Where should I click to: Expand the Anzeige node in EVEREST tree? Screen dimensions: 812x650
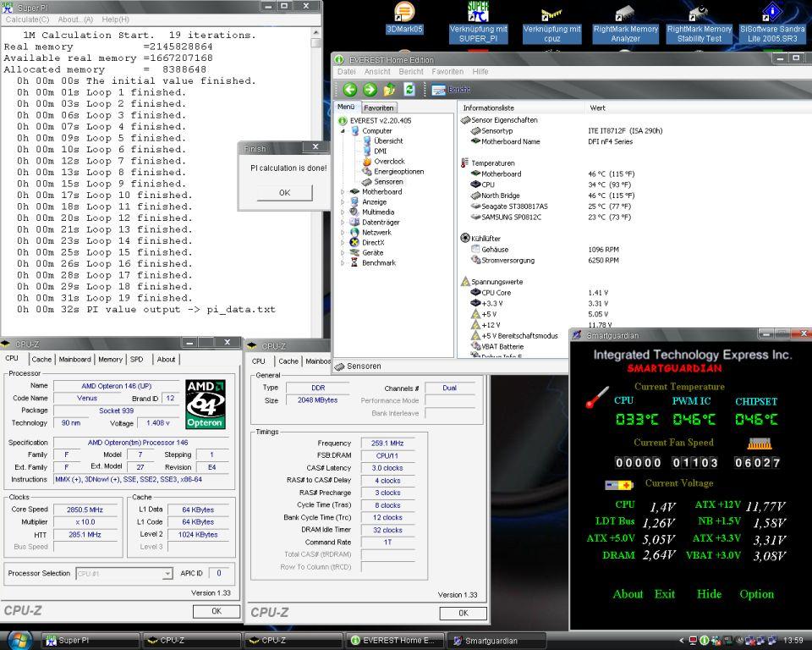(343, 201)
